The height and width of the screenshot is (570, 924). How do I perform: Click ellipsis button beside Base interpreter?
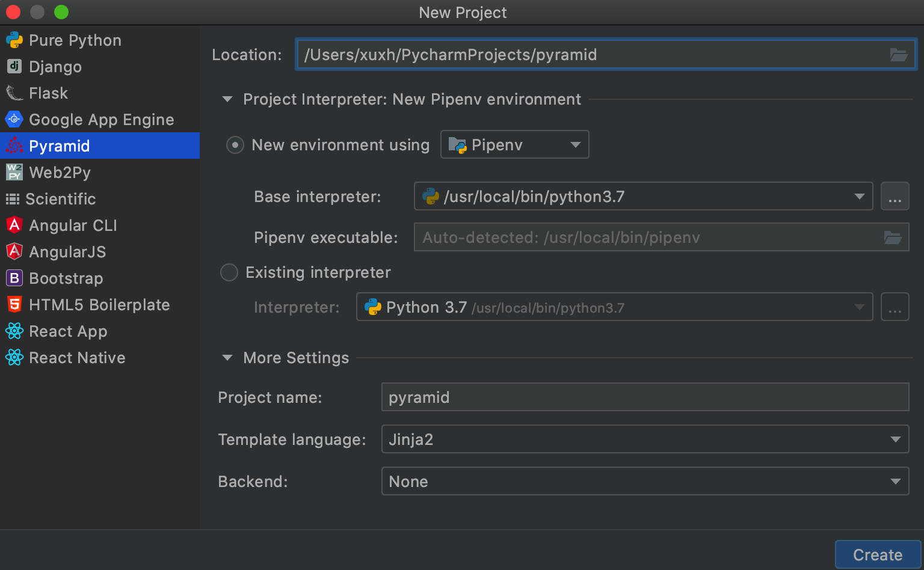[x=895, y=196]
